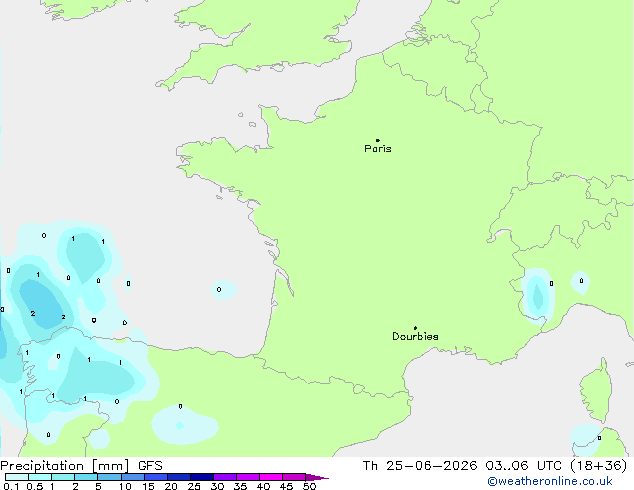Image resolution: width=634 pixels, height=490 pixels.
Task: Pick the palest cyan 0.1 mm legend swatch
Action: (x=17, y=477)
